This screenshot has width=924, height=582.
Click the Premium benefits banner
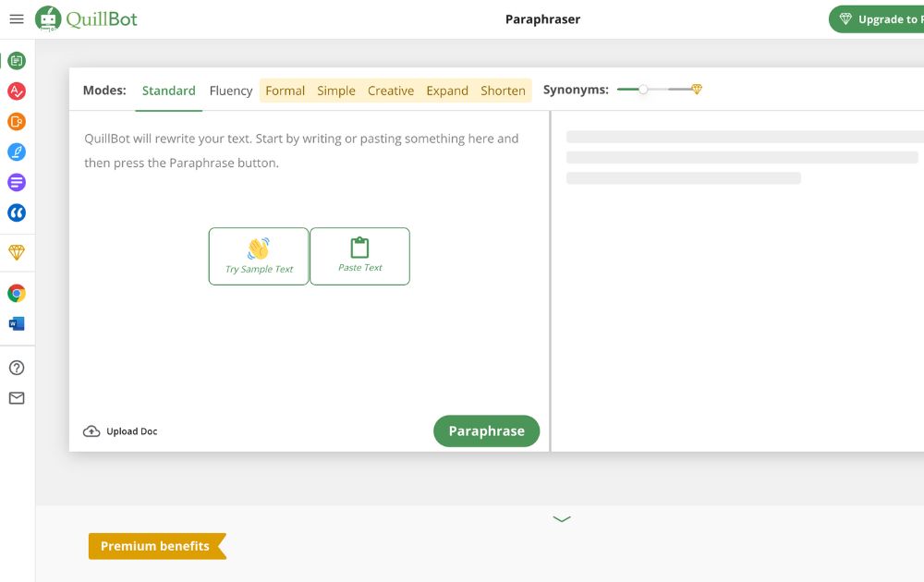pyautogui.click(x=157, y=546)
